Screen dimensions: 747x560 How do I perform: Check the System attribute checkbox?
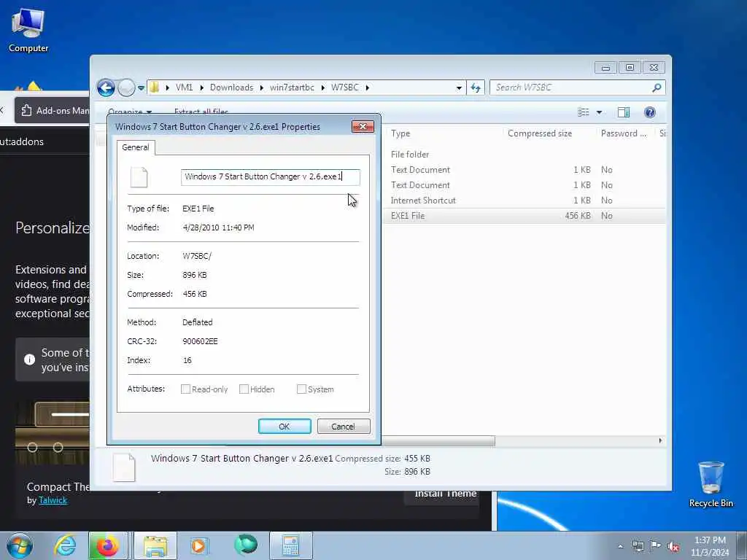[x=301, y=389]
